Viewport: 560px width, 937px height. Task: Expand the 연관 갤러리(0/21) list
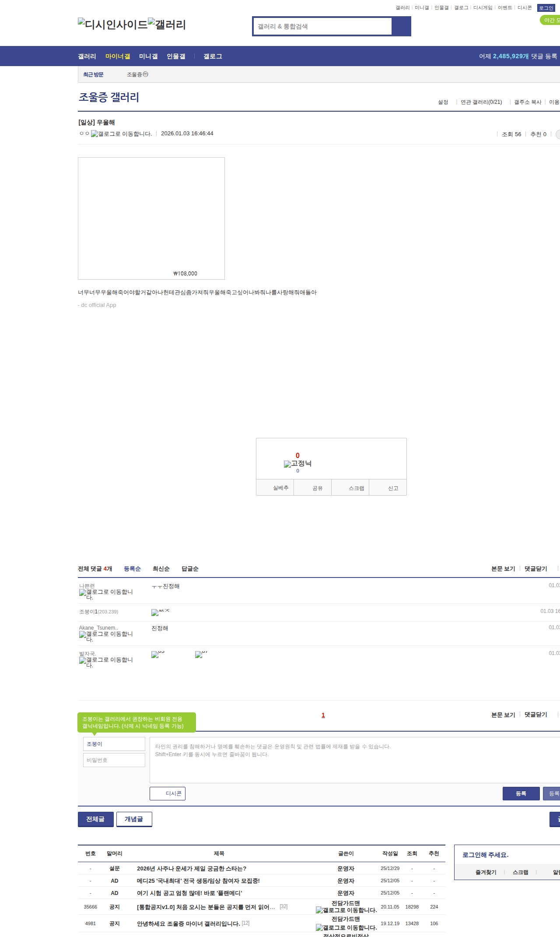coord(481,102)
